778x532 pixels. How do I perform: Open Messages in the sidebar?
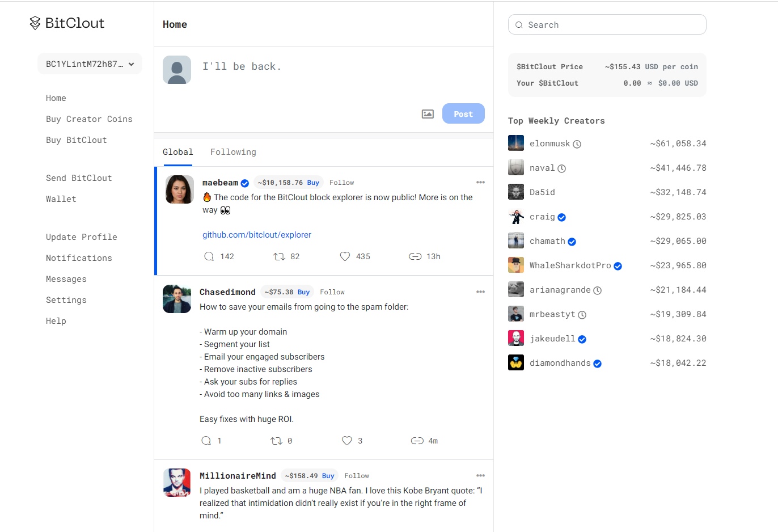[x=66, y=279]
